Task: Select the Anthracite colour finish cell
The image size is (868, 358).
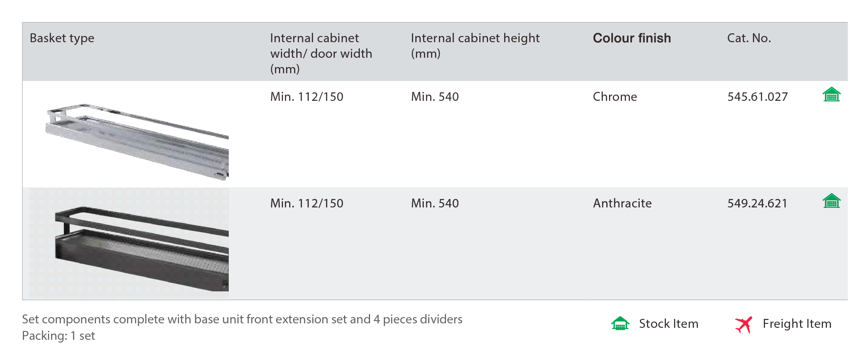Action: pos(622,203)
